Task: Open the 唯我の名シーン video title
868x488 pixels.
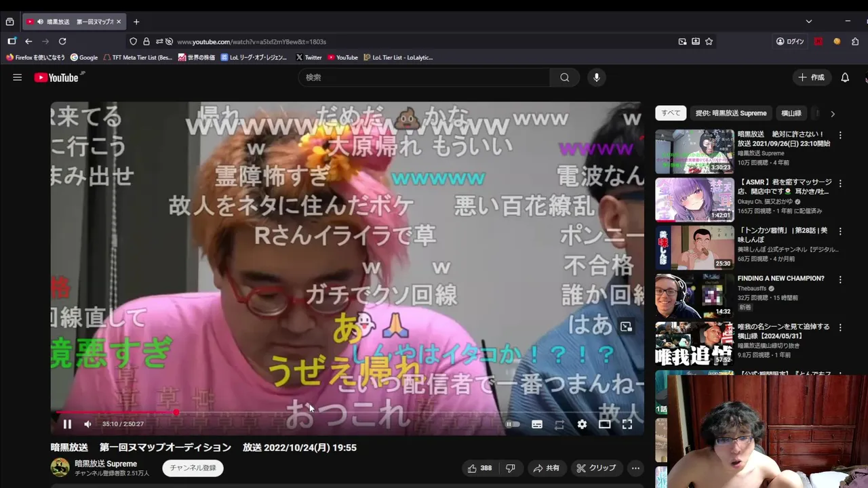Action: tap(784, 331)
